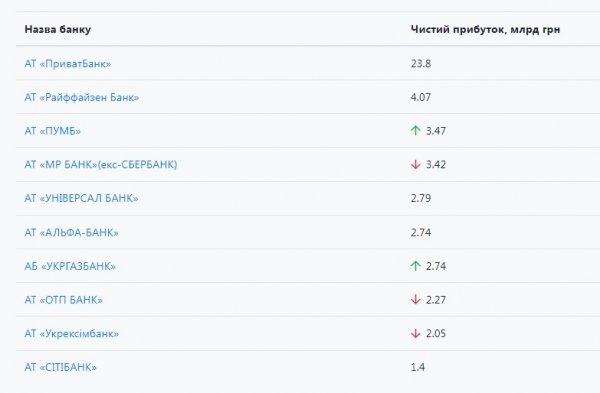The width and height of the screenshot is (600, 393).
Task: Select the 1.4 profit value for СІТІБАНК
Action: click(x=418, y=367)
